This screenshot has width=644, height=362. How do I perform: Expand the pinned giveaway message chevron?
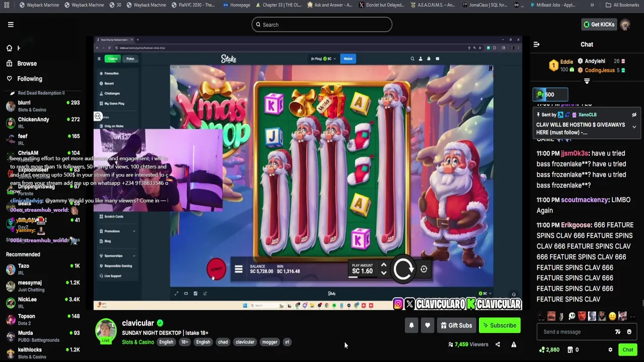(634, 127)
